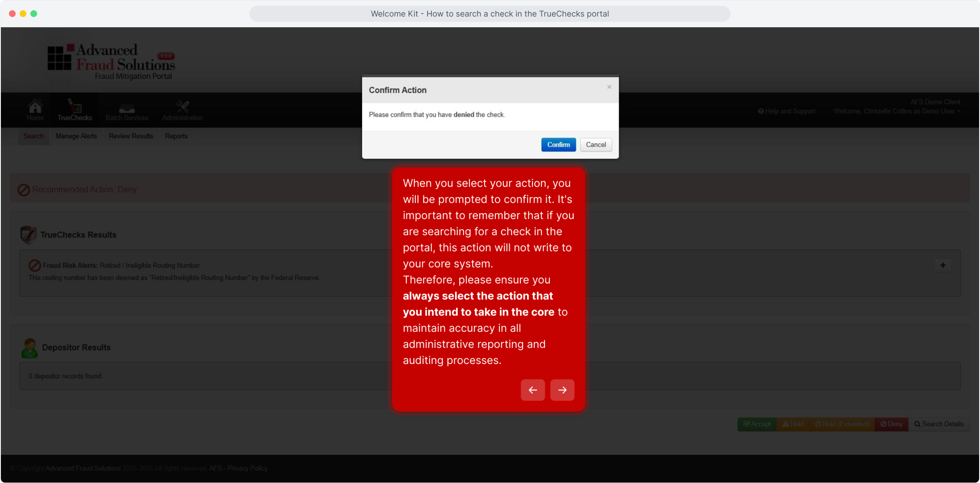Click the Home house icon
The image size is (980, 483).
[35, 106]
